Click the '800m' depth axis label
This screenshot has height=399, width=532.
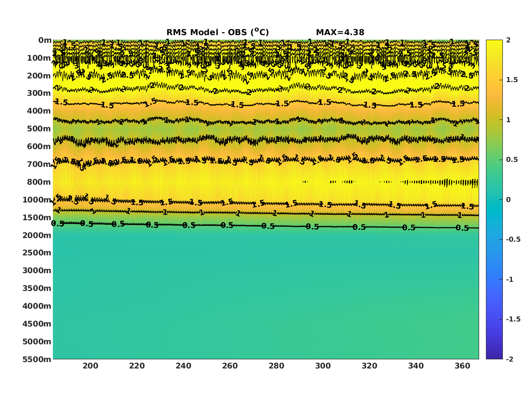click(39, 182)
